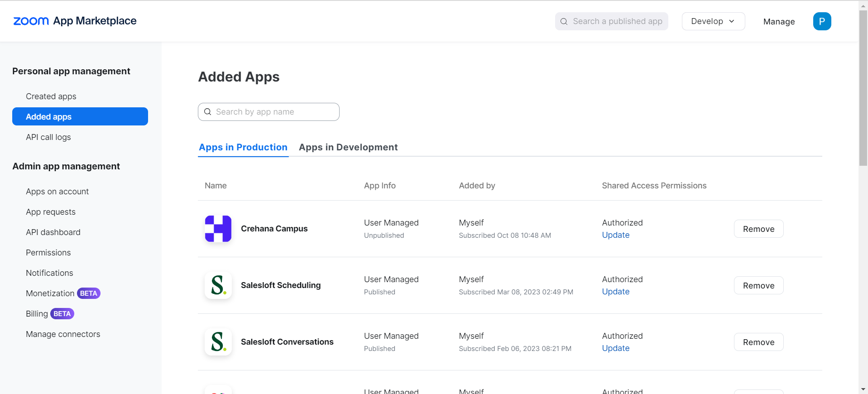Click Shared Access Permissions column header
The image size is (868, 394).
click(654, 186)
